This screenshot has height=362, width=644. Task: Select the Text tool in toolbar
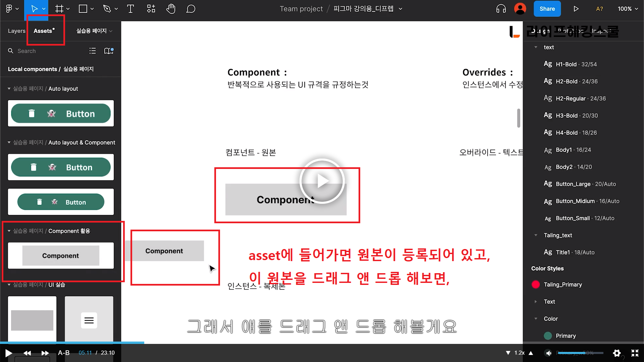(130, 9)
